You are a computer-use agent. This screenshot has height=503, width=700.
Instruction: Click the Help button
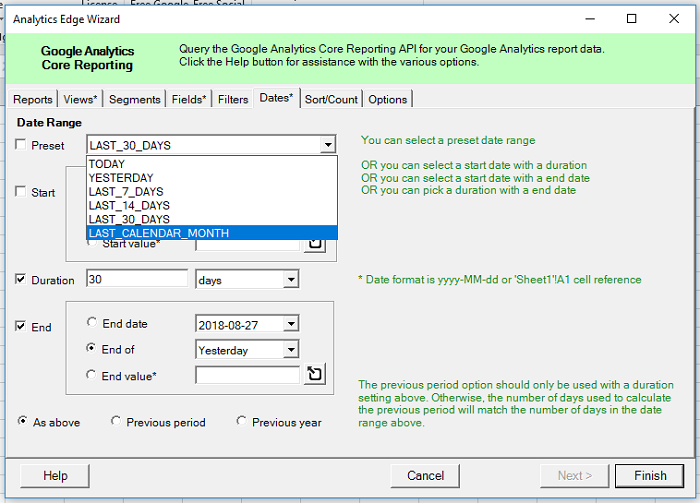click(55, 475)
